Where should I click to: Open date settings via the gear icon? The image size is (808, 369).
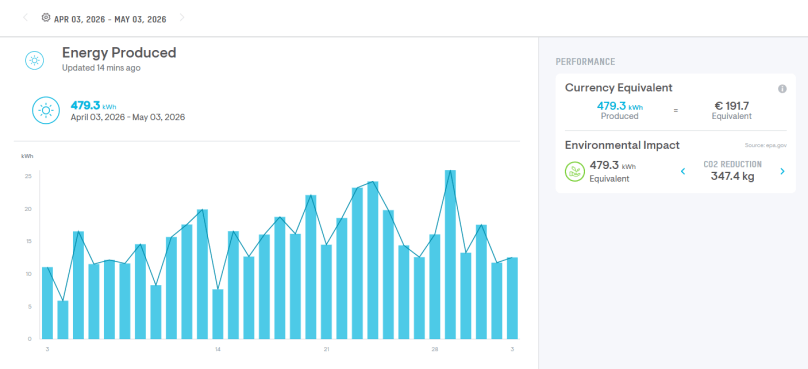coord(46,18)
